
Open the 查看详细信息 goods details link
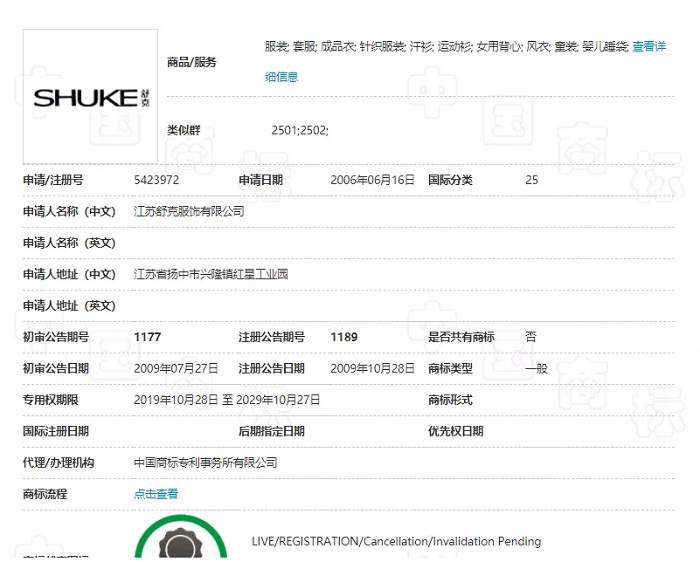(x=649, y=46)
